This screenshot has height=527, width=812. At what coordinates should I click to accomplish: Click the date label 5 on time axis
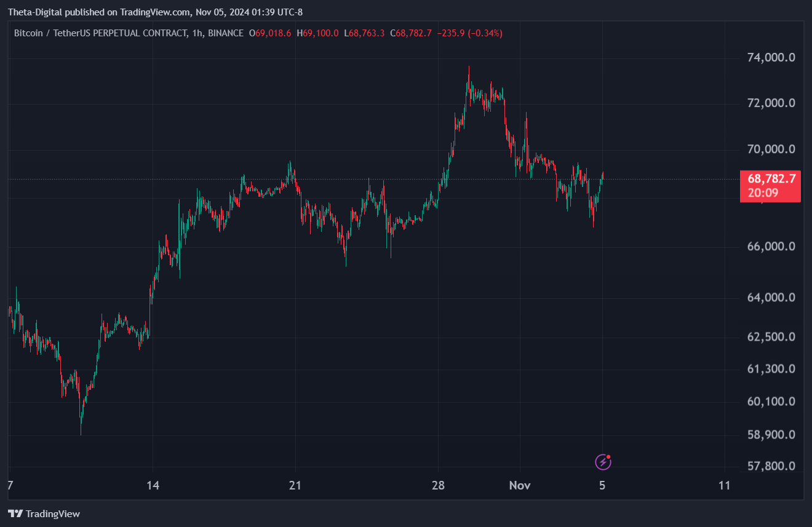[x=602, y=485]
